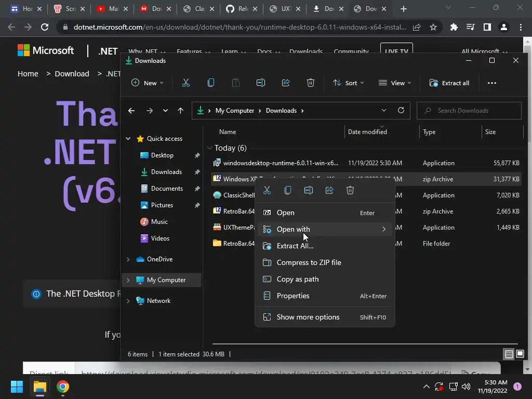Click the Share icon in context menu
This screenshot has width=532, height=399.
pyautogui.click(x=329, y=190)
